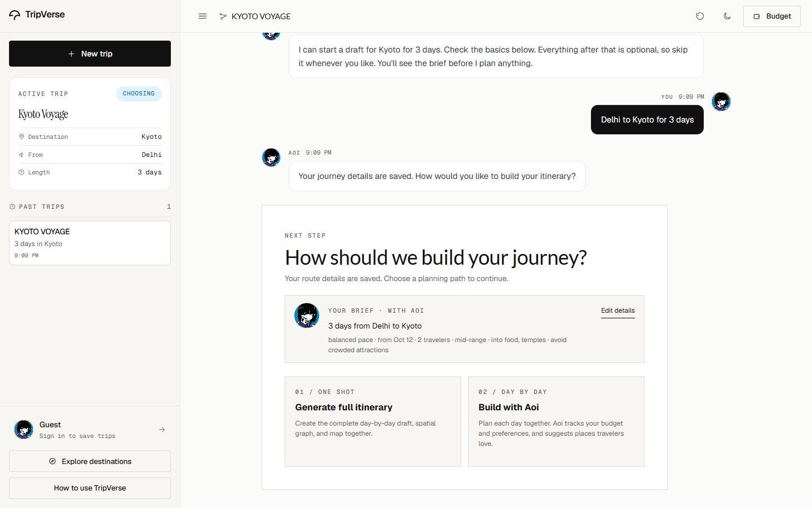
Task: Toggle the sidebar hamburger menu
Action: click(202, 16)
